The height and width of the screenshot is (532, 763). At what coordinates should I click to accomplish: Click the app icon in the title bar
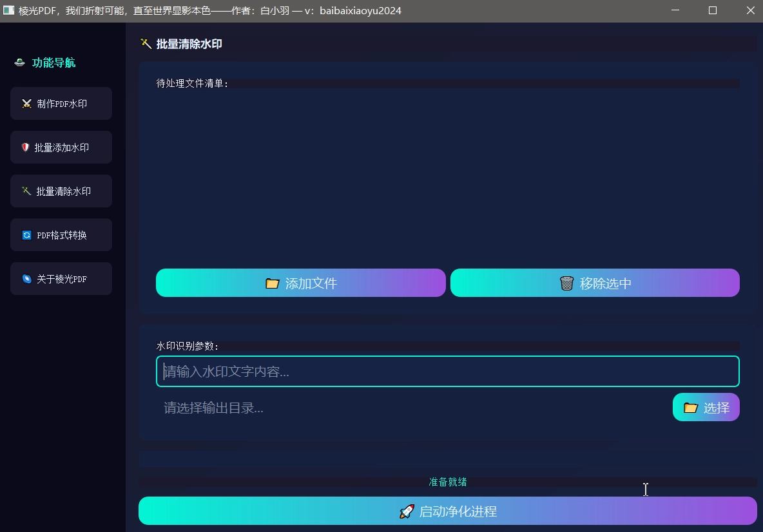tap(8, 10)
